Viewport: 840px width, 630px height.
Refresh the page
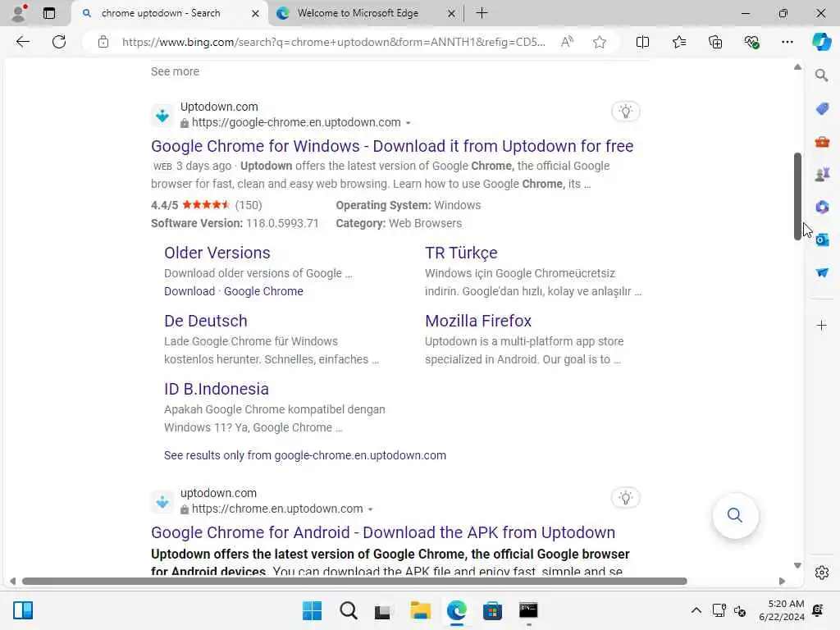click(59, 42)
